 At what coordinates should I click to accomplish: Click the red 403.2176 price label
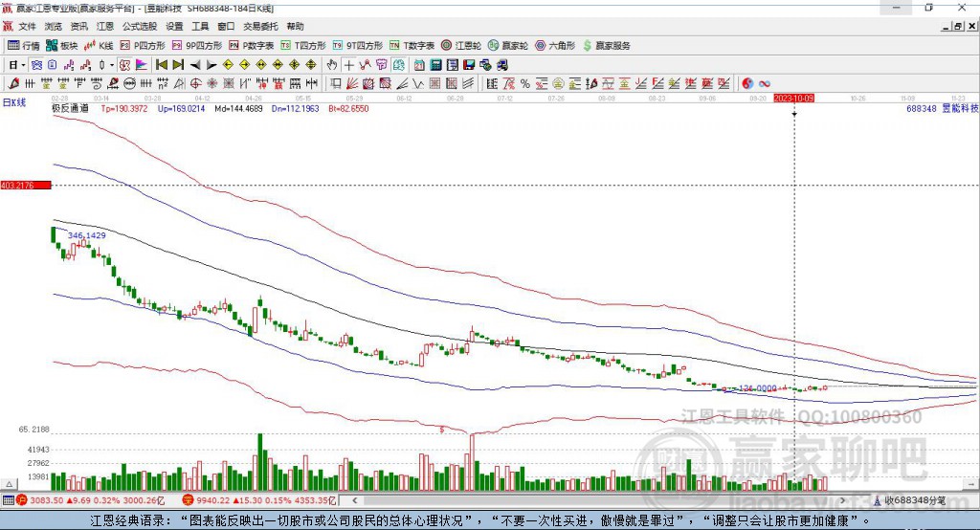26,185
